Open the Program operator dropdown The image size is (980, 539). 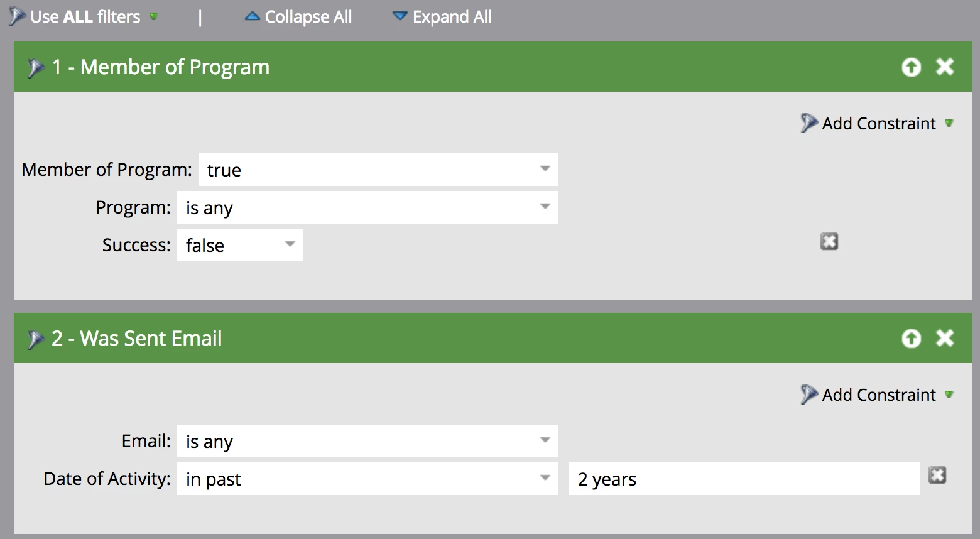pyautogui.click(x=367, y=207)
